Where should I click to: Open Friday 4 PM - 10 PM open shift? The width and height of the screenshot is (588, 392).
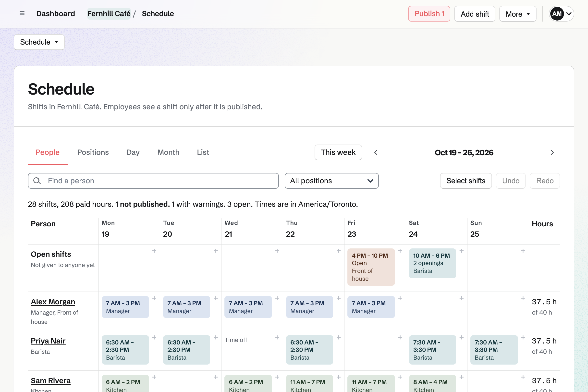(x=371, y=267)
